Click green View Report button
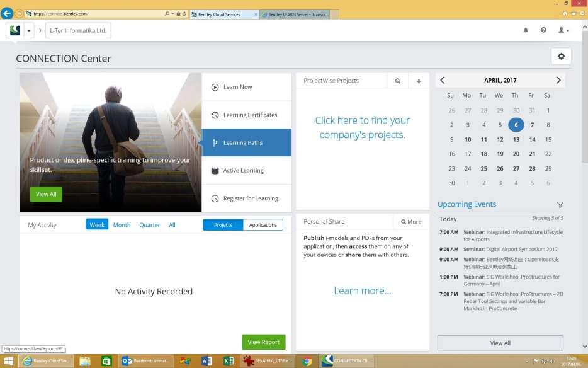Viewport: 588px width, 368px height. pos(264,342)
